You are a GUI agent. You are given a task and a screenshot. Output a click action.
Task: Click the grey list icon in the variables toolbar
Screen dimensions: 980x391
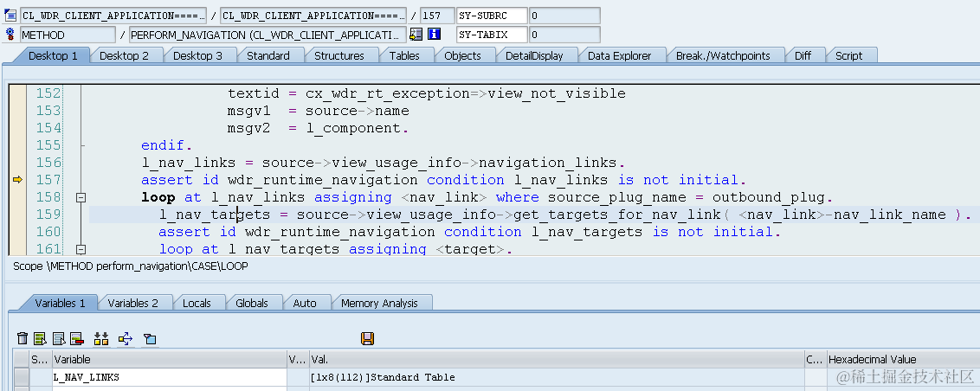click(x=59, y=338)
